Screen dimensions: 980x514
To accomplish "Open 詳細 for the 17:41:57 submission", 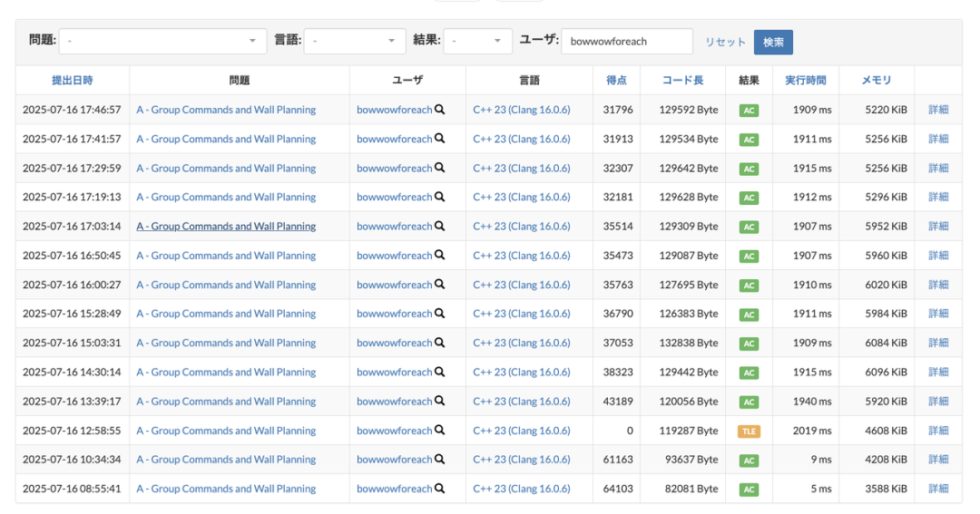I will [938, 139].
